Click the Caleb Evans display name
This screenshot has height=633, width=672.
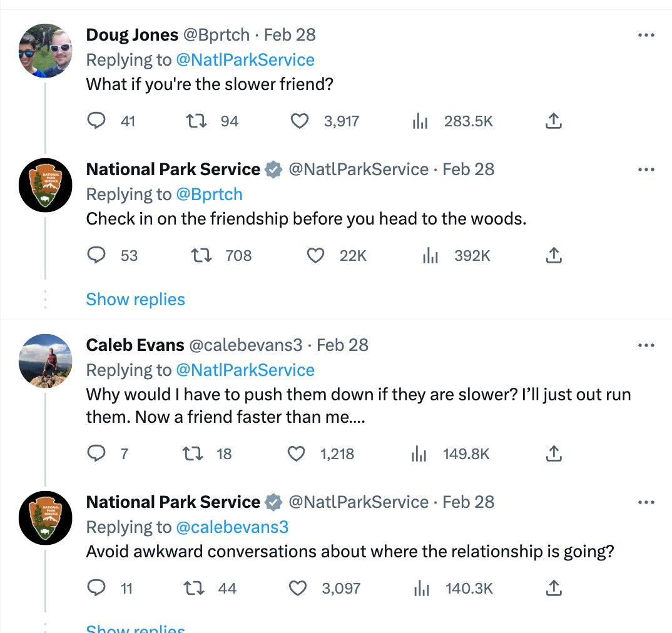pyautogui.click(x=135, y=345)
